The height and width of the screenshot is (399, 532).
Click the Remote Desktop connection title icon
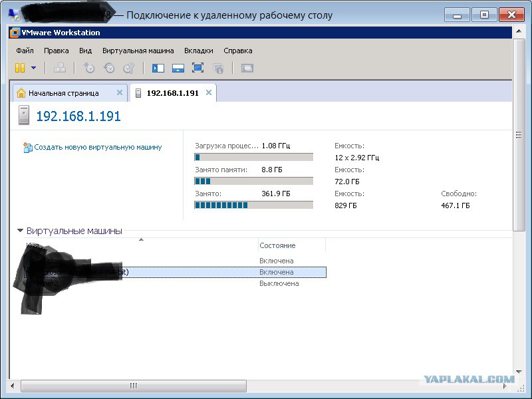(14, 14)
